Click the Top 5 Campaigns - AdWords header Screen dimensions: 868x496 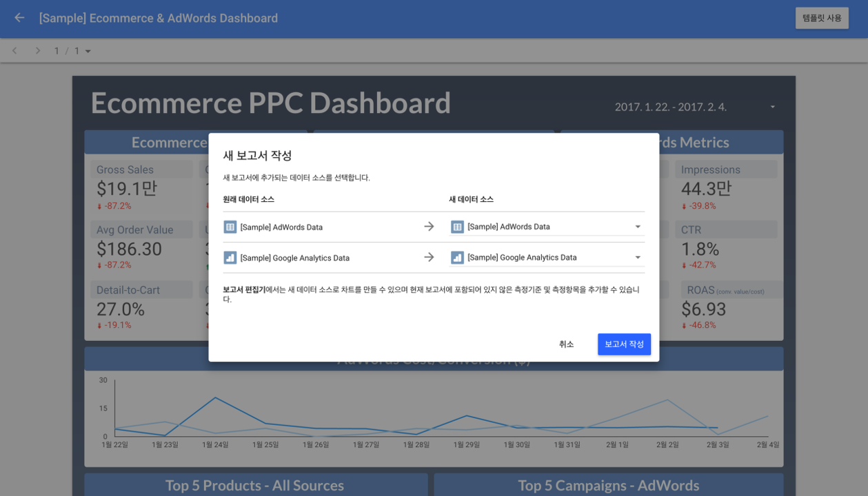pos(608,485)
